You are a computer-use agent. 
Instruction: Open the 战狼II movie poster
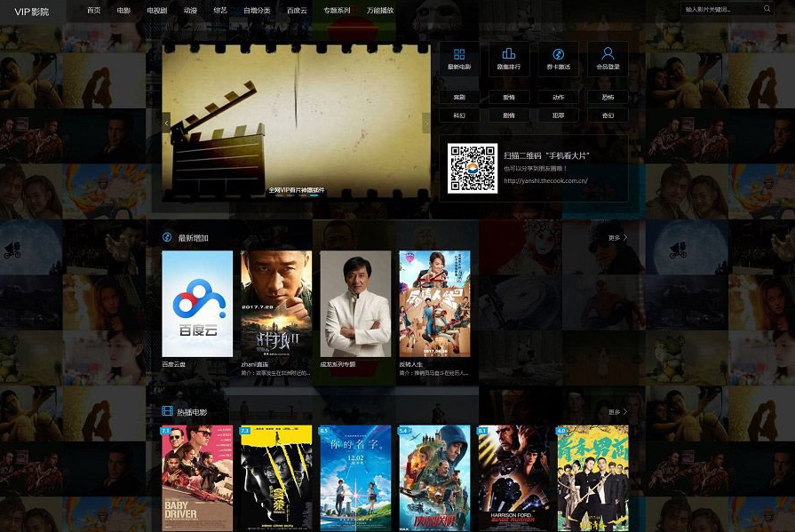tap(276, 304)
